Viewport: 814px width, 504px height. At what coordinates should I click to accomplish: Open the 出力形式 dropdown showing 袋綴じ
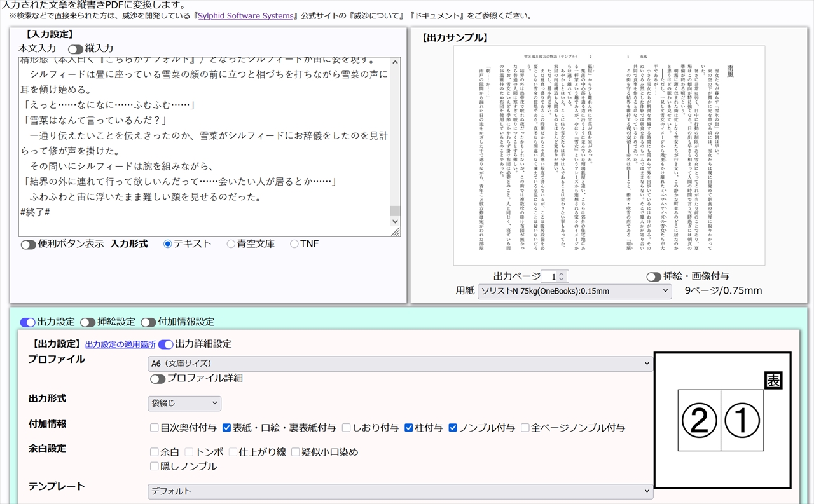184,403
